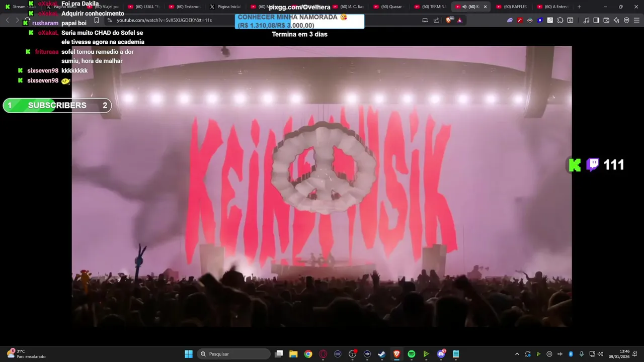Viewport: 644px width, 362px height.
Task: Click chat username rusharam
Action: pyautogui.click(x=45, y=23)
